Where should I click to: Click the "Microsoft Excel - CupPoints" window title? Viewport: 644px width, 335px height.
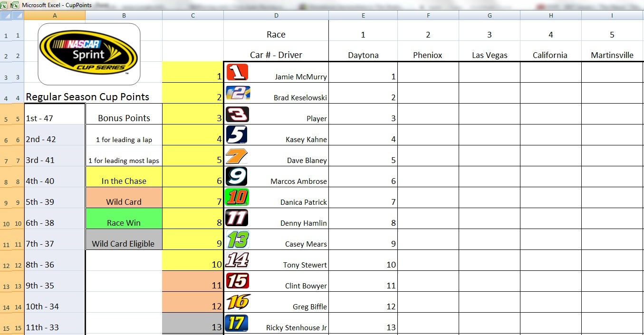[57, 5]
